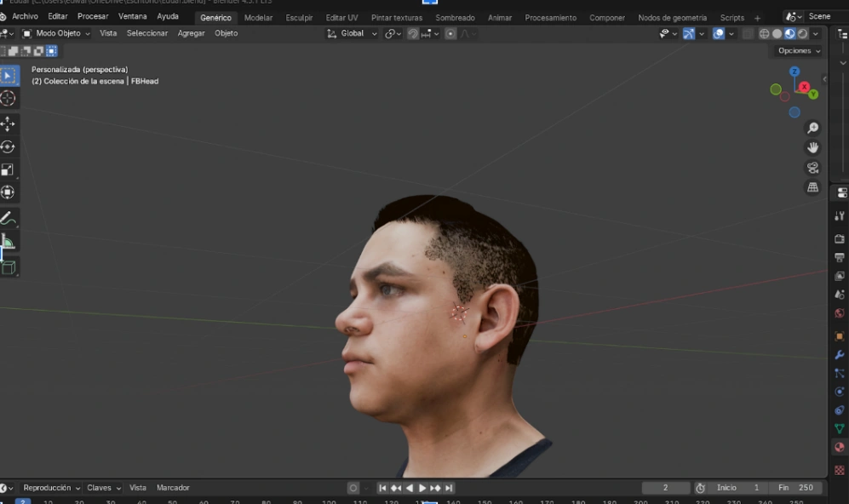Screen dimensions: 849x504
Task: Open the Archivo menu
Action: tap(24, 16)
